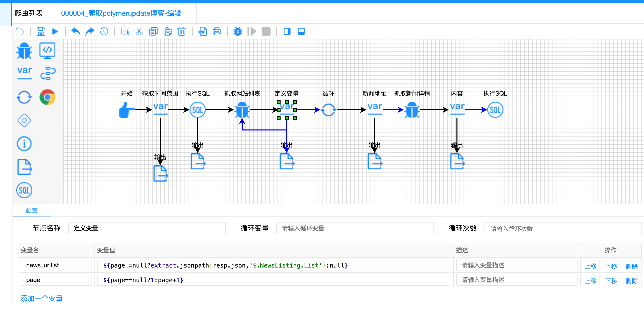
Task: Toggle the bottom panel layout icon
Action: tap(301, 32)
